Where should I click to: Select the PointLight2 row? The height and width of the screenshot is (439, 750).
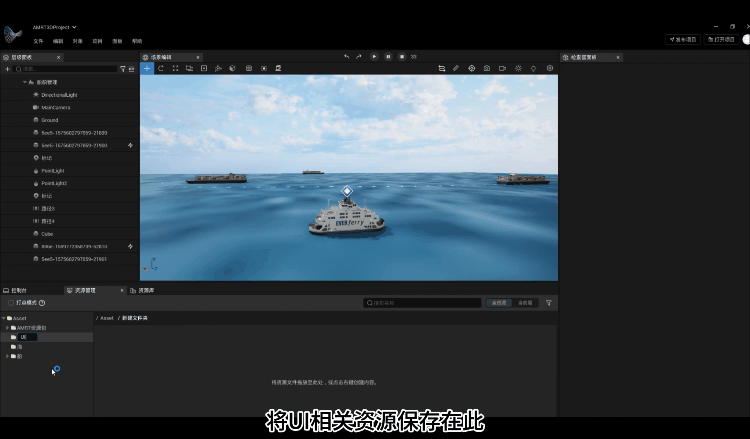(70, 183)
